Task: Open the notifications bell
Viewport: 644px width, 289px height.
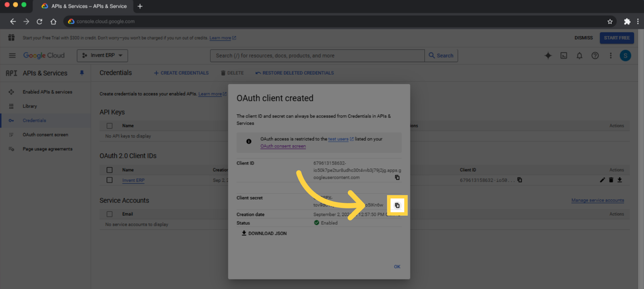Action: pos(579,56)
